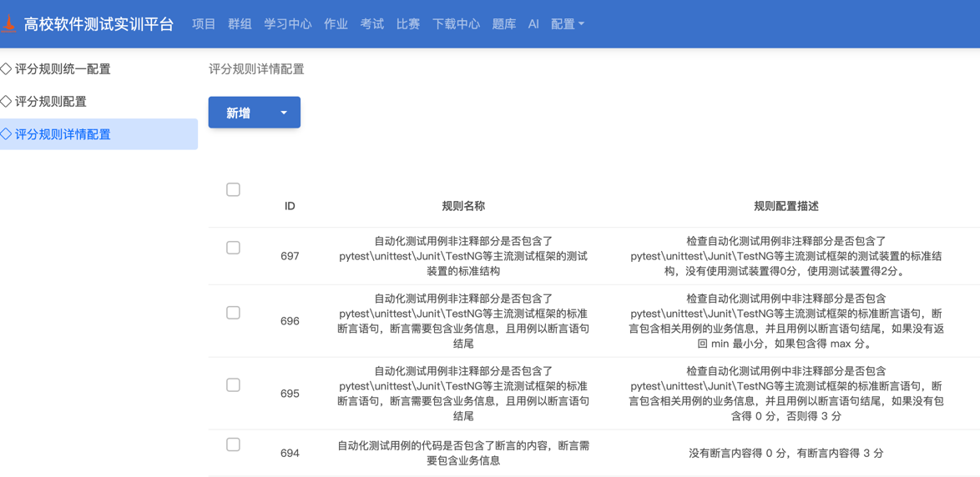Image resolution: width=980 pixels, height=477 pixels.
Task: Click rule name text of row 694
Action: point(464,454)
